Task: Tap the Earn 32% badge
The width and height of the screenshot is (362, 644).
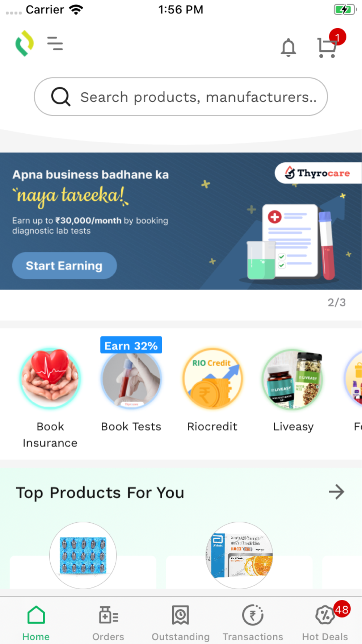Action: (131, 346)
